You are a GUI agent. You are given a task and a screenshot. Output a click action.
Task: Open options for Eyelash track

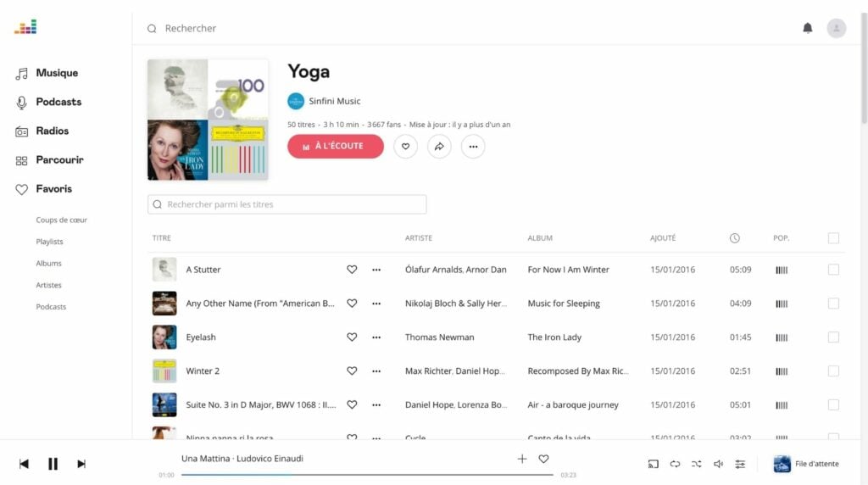coord(376,337)
